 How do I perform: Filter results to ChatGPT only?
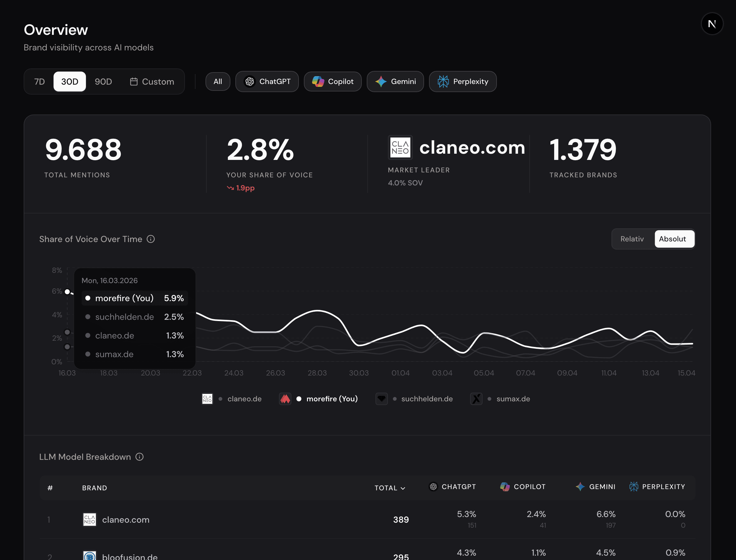[x=267, y=82]
